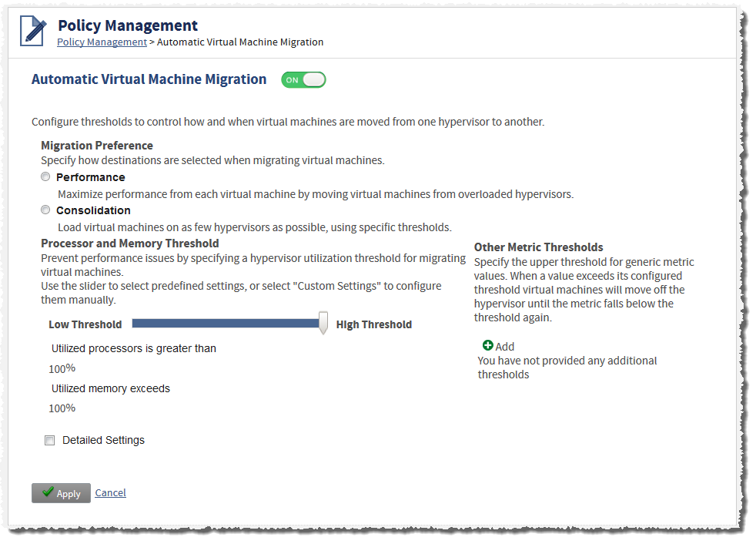756x544 pixels.
Task: Click the utilized processors 100% value
Action: click(62, 369)
